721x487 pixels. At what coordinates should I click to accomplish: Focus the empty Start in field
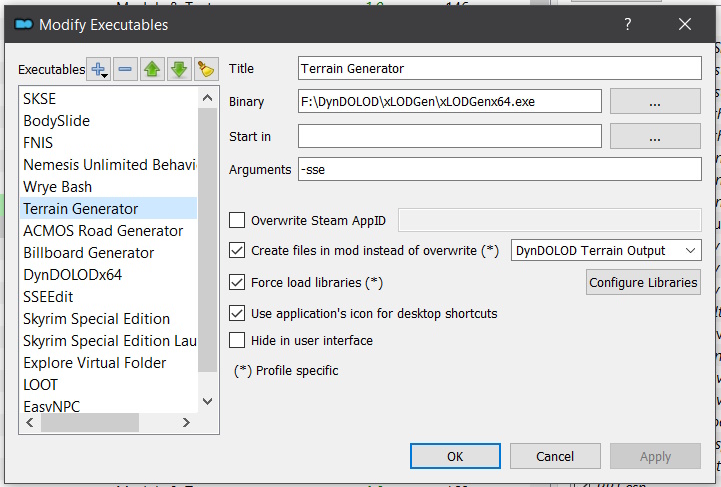point(450,136)
